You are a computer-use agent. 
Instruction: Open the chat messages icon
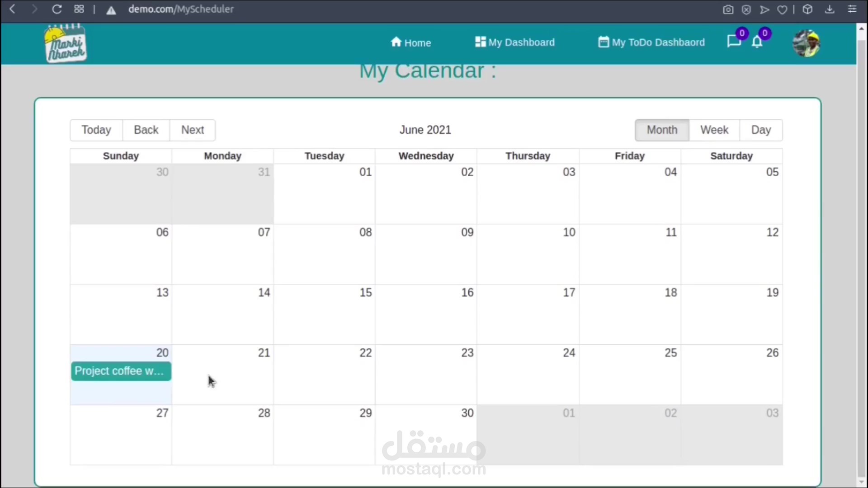(733, 42)
